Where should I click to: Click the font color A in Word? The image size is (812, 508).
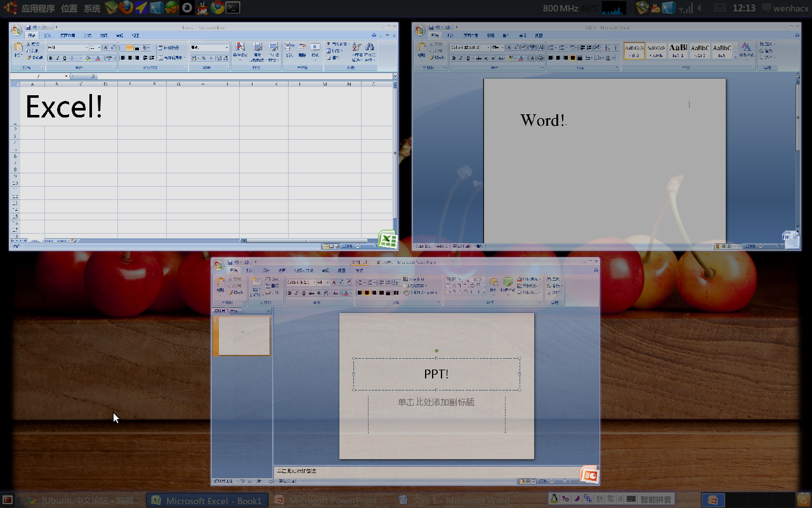tap(521, 58)
